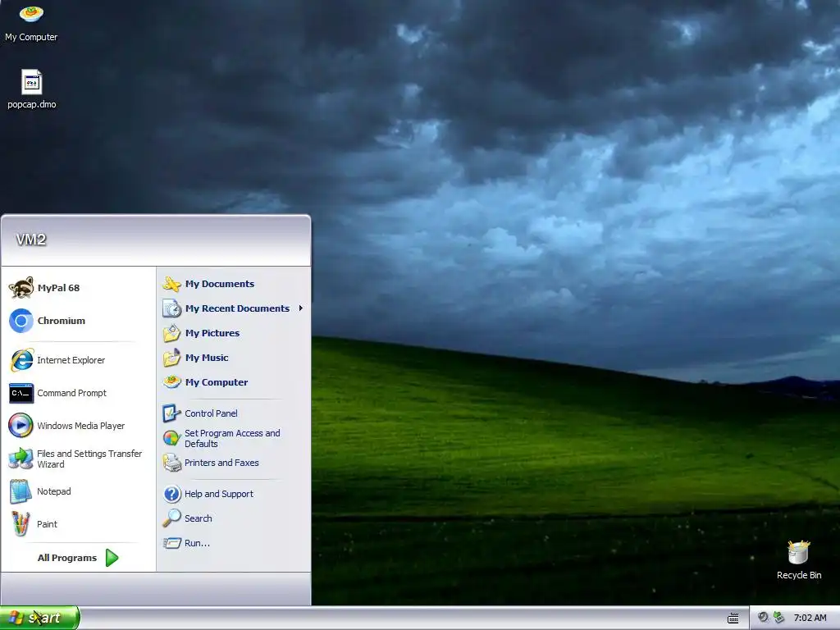Click the 7:02 AM clock
Screen dimensions: 840x630
[810, 618]
